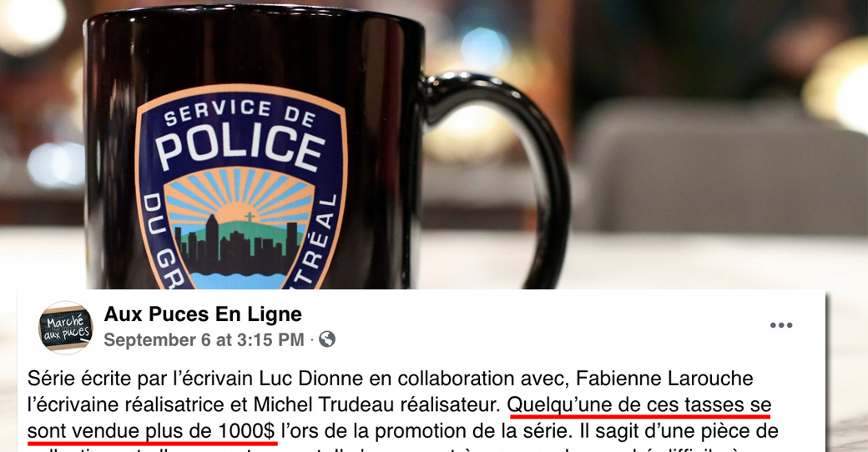The image size is (868, 452).
Task: Click the SERVICE DE text on badge
Action: tap(240, 113)
